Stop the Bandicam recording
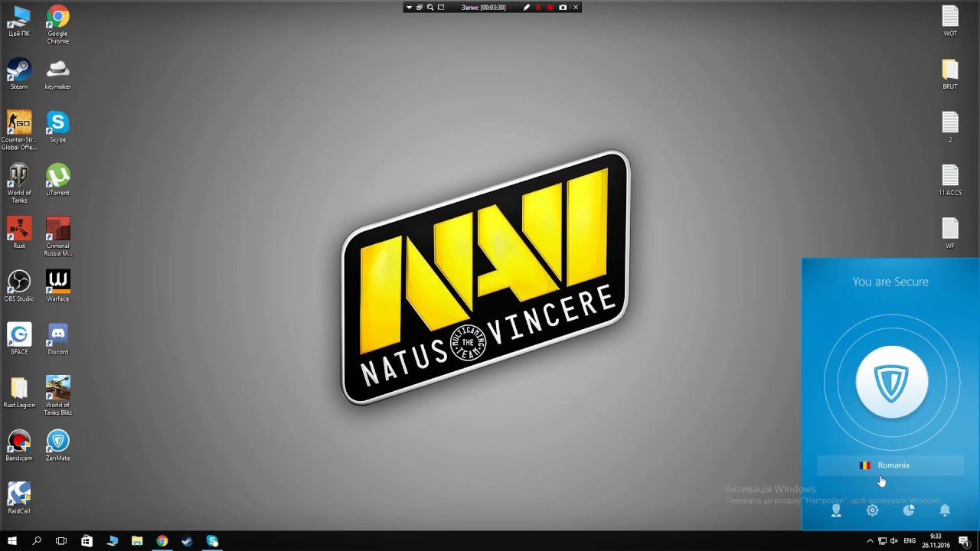 tap(550, 8)
